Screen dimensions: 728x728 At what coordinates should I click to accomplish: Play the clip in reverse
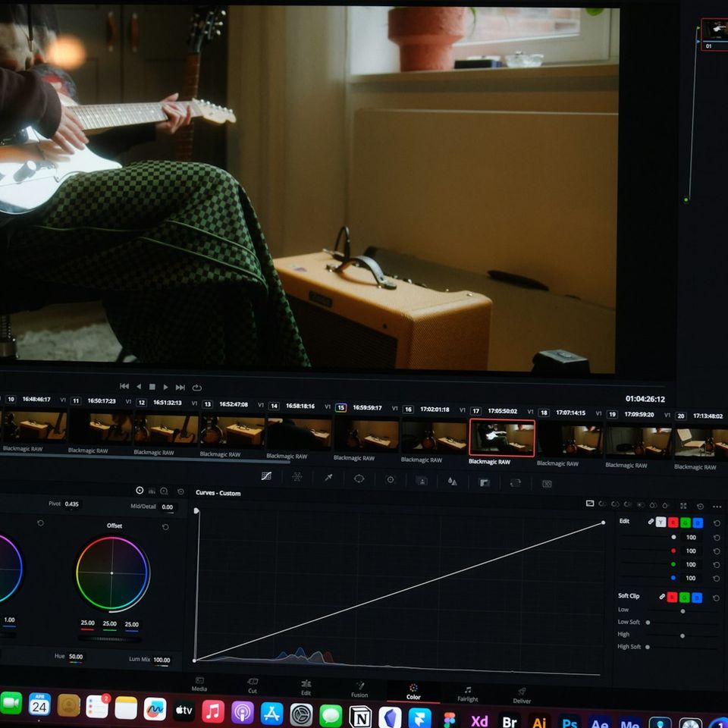pos(138,386)
